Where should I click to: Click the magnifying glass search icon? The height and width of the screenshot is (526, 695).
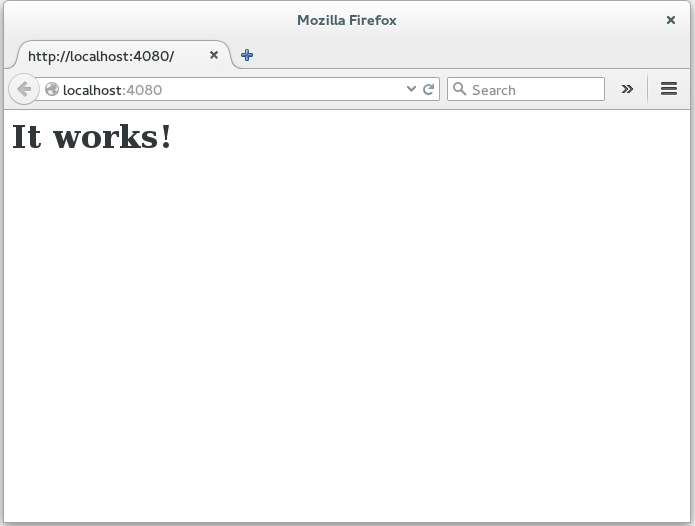click(x=460, y=89)
